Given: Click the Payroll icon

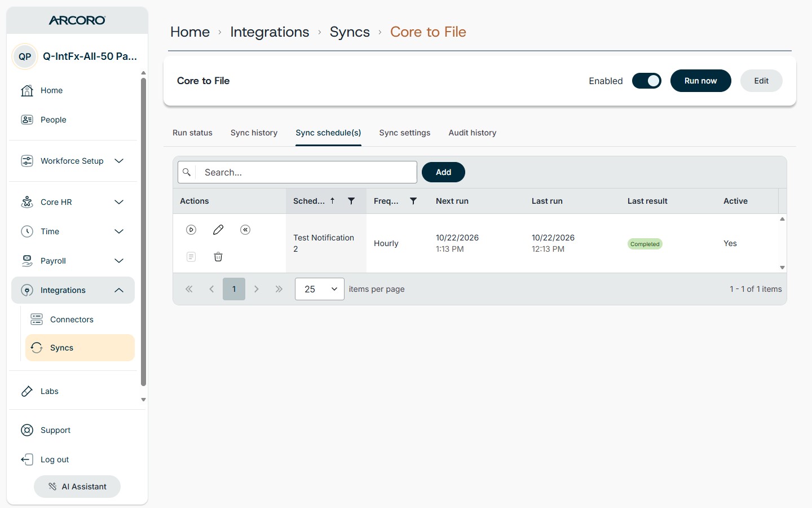Looking at the screenshot, I should click(27, 261).
